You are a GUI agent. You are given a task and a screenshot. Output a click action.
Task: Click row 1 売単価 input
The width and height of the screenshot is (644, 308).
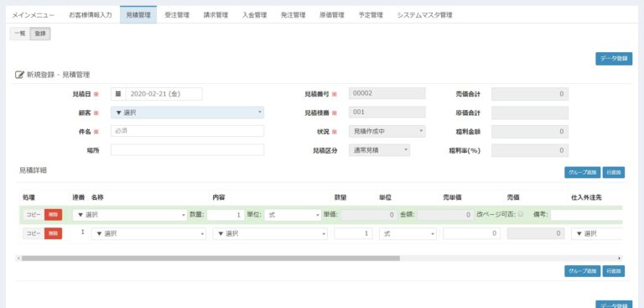click(471, 233)
